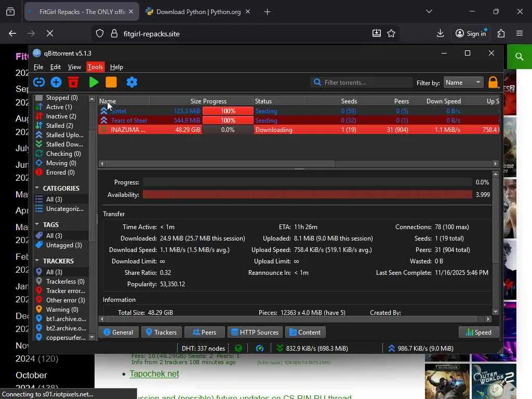Select the Inactive (2) status filter

coord(61,116)
